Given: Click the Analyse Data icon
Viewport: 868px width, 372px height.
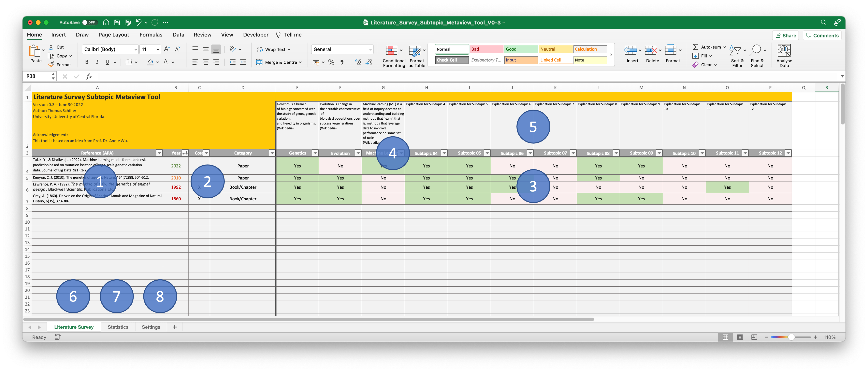Looking at the screenshot, I should [784, 51].
